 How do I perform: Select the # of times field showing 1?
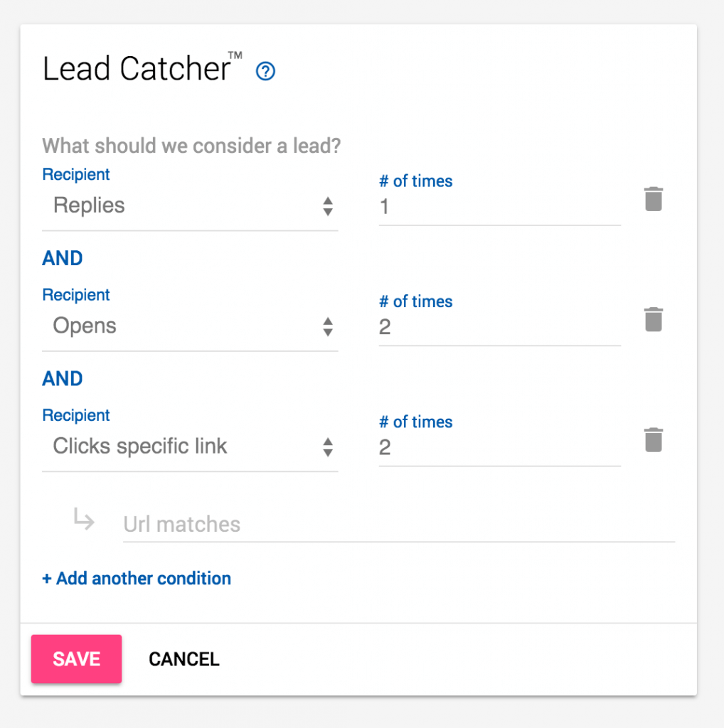click(498, 206)
